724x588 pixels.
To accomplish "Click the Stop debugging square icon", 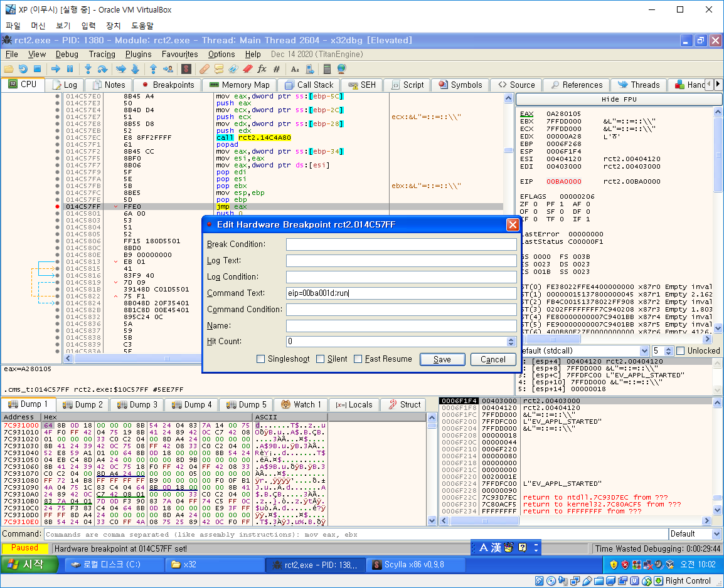I will pyautogui.click(x=38, y=69).
